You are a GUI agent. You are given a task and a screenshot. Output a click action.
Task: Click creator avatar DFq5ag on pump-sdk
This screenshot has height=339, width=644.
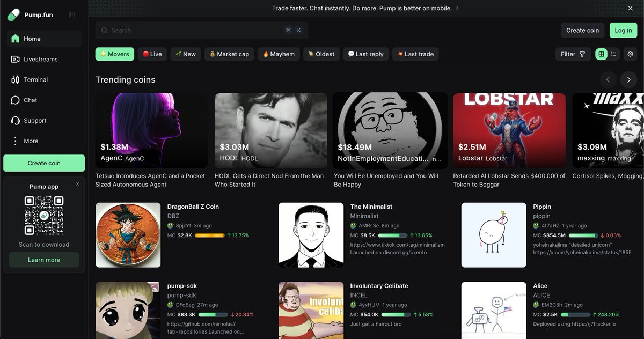[x=171, y=305]
